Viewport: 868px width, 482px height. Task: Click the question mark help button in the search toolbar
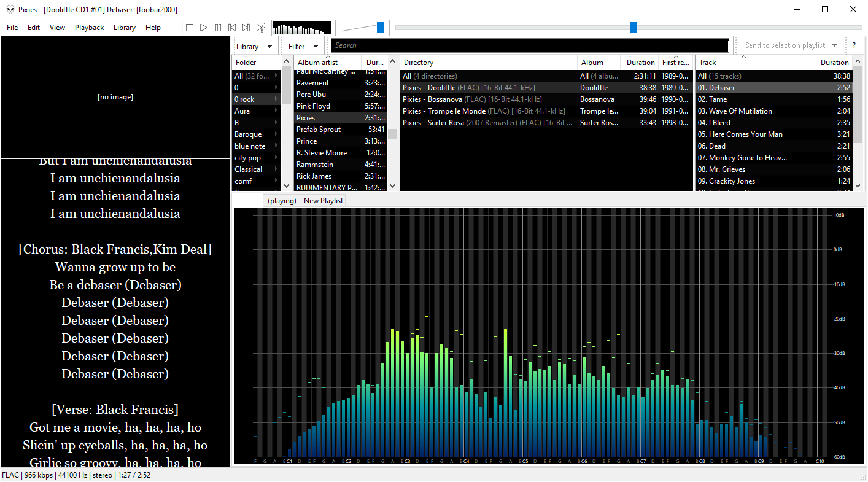[x=854, y=45]
